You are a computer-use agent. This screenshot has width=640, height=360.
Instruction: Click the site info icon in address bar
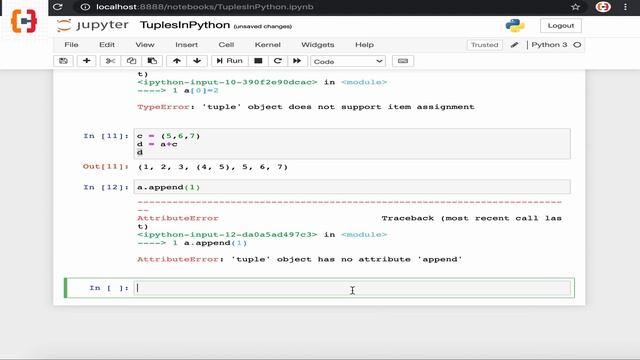[x=85, y=7]
